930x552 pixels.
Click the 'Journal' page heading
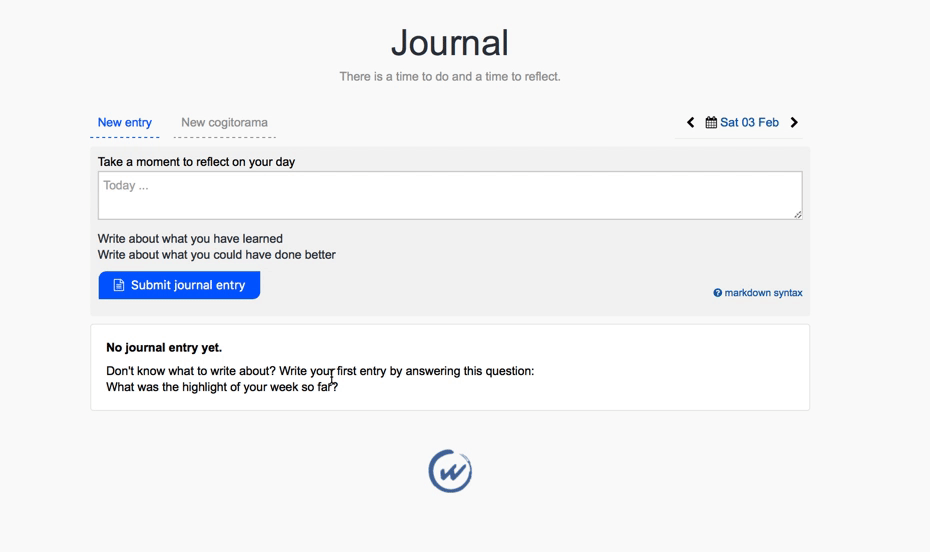pos(450,43)
